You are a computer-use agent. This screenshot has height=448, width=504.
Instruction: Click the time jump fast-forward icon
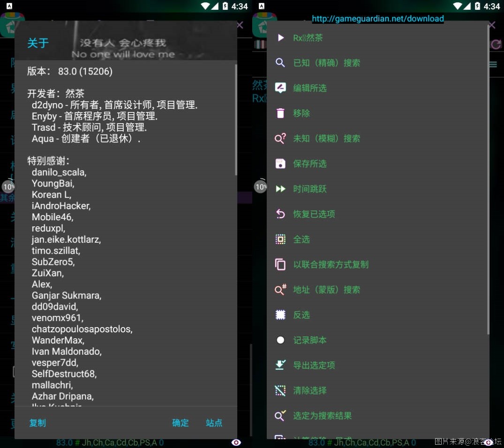[x=281, y=189]
